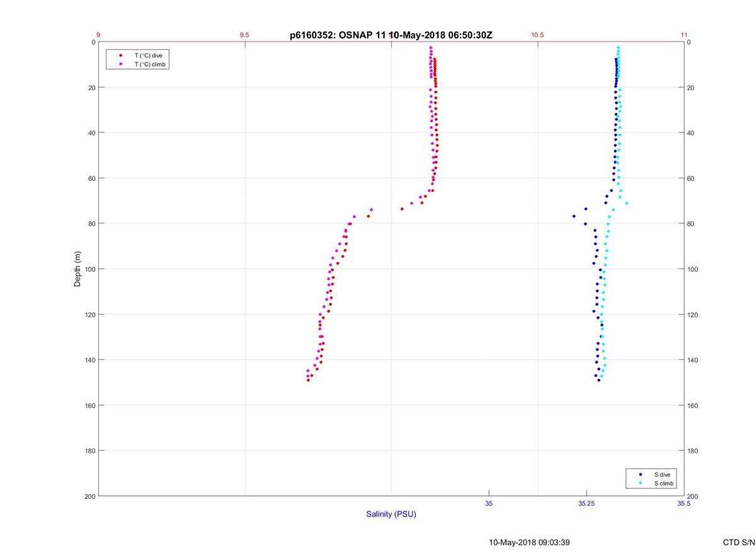Click the '160' depth tick on left axis
Image resolution: width=756 pixels, height=558 pixels.
89,405
